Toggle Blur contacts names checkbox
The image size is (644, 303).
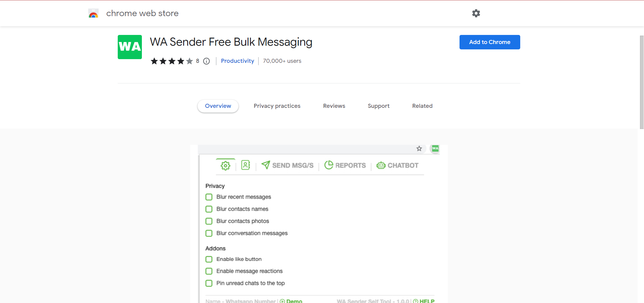tap(209, 209)
